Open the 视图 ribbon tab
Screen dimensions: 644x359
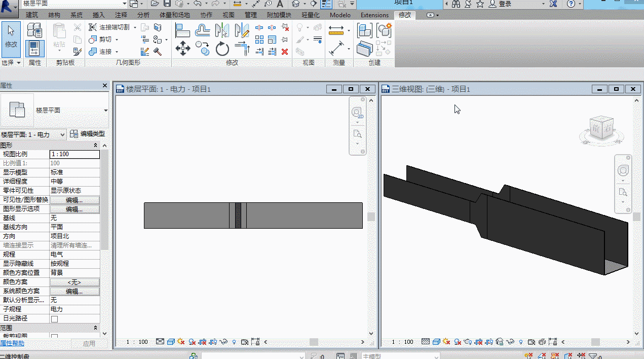coord(229,15)
